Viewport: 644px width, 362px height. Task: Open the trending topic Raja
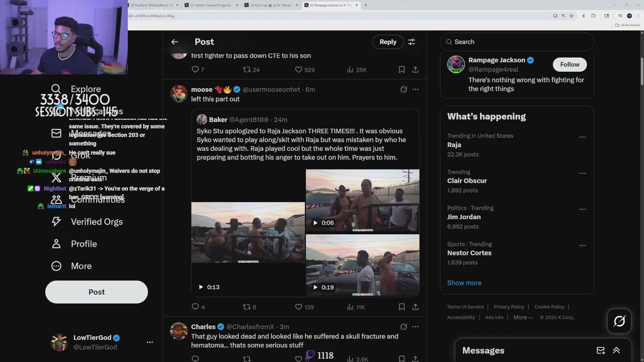tap(454, 145)
